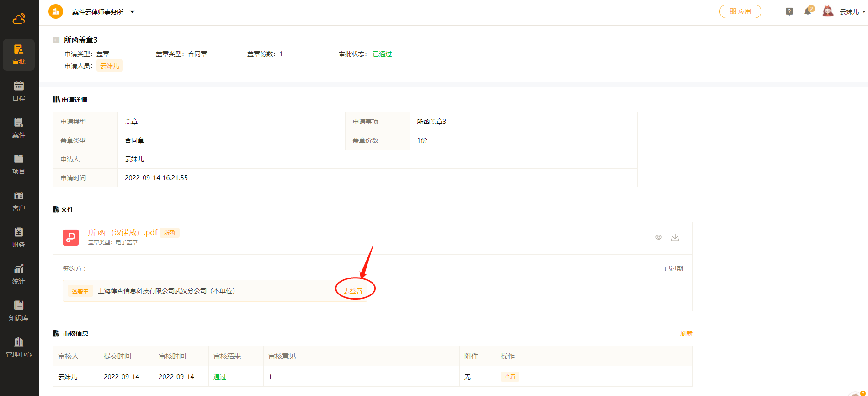
Task: Click 去签署 to sign the document
Action: 353,291
